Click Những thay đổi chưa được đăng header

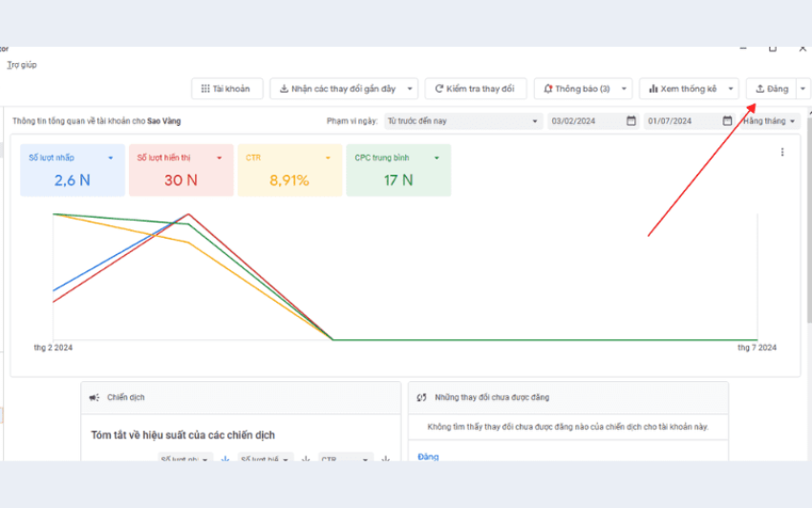coord(492,397)
